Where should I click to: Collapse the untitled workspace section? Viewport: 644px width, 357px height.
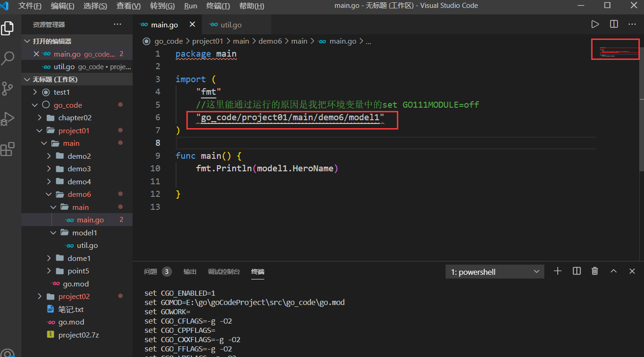(77, 79)
